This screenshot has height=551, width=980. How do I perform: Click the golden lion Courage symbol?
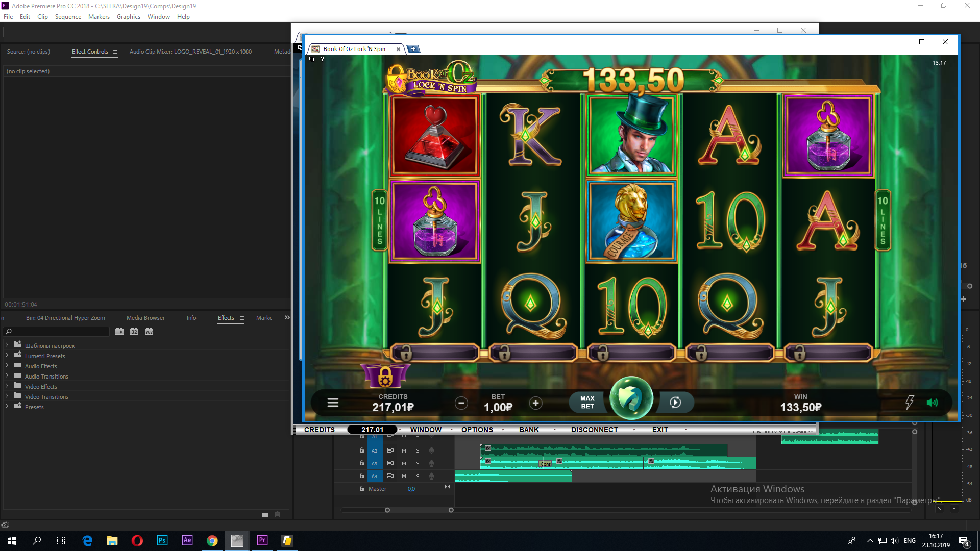(x=631, y=221)
